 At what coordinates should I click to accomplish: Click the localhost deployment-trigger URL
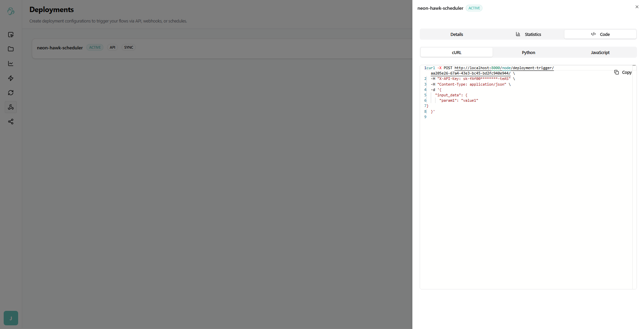pyautogui.click(x=504, y=68)
